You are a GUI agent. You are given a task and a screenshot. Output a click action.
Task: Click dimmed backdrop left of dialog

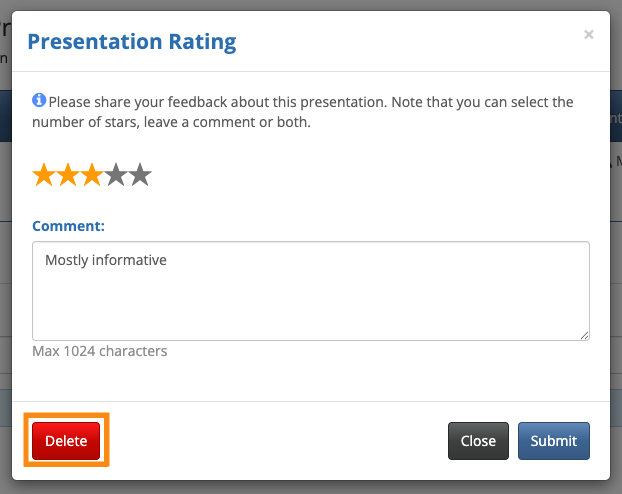point(5,250)
